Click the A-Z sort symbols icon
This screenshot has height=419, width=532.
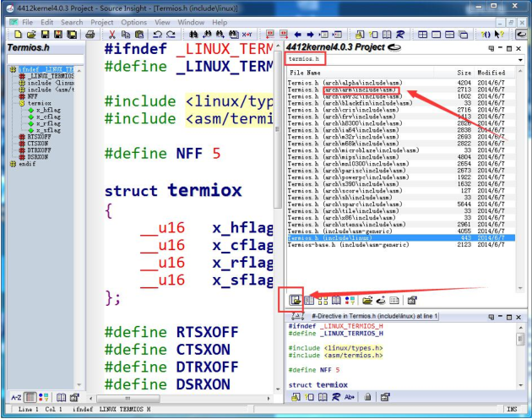[x=16, y=397]
